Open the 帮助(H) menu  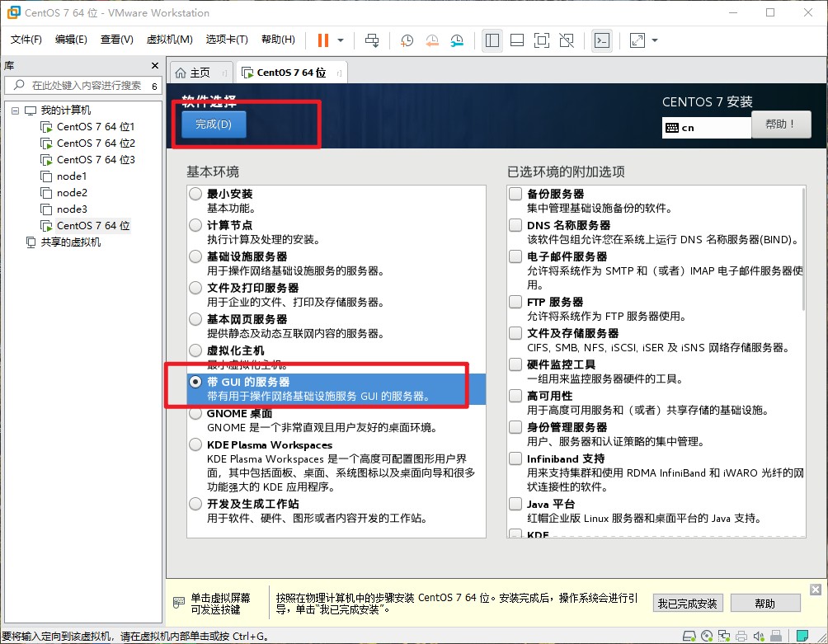pos(278,40)
